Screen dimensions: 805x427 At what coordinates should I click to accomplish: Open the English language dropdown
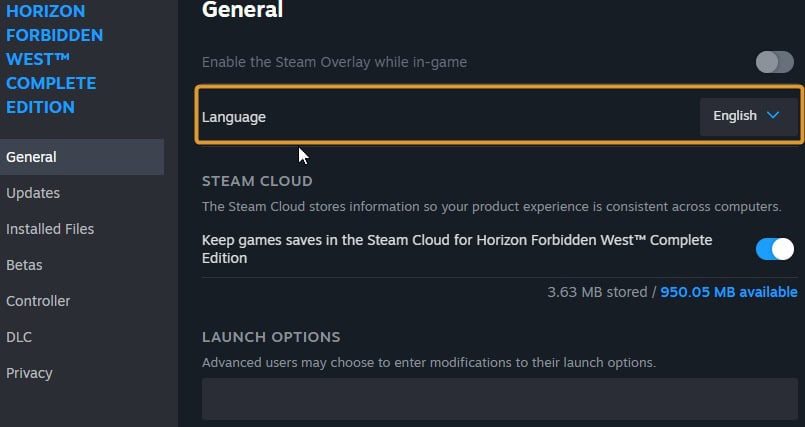tap(749, 116)
